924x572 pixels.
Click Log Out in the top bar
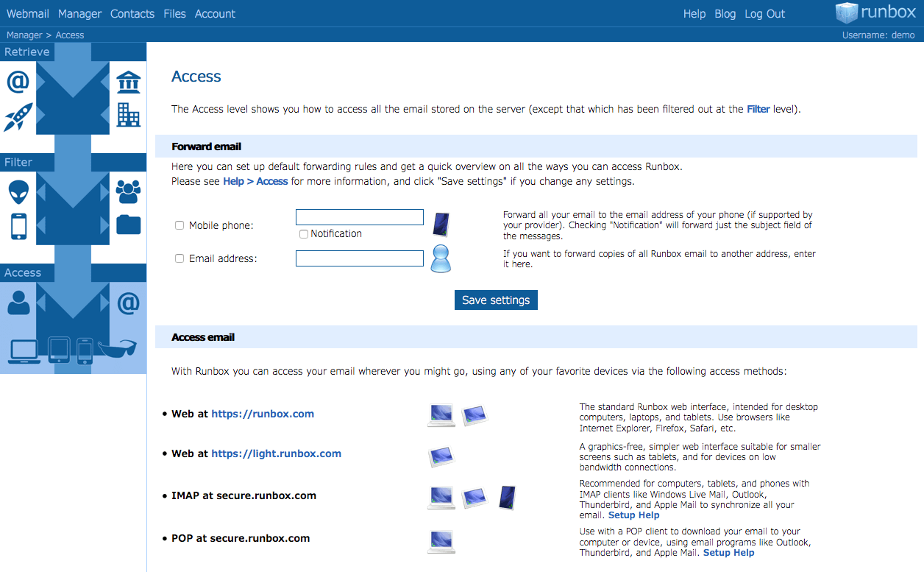tap(764, 14)
